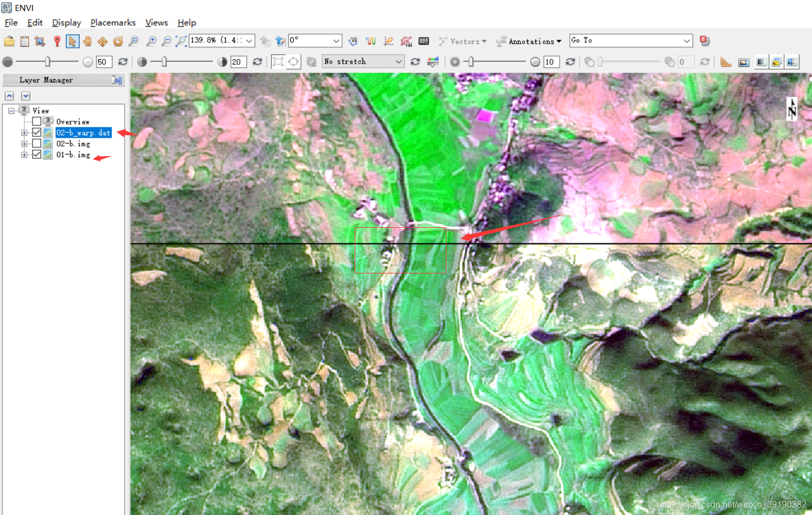Select the 02-b_warp.dat layer name
The height and width of the screenshot is (515, 812).
click(x=83, y=132)
